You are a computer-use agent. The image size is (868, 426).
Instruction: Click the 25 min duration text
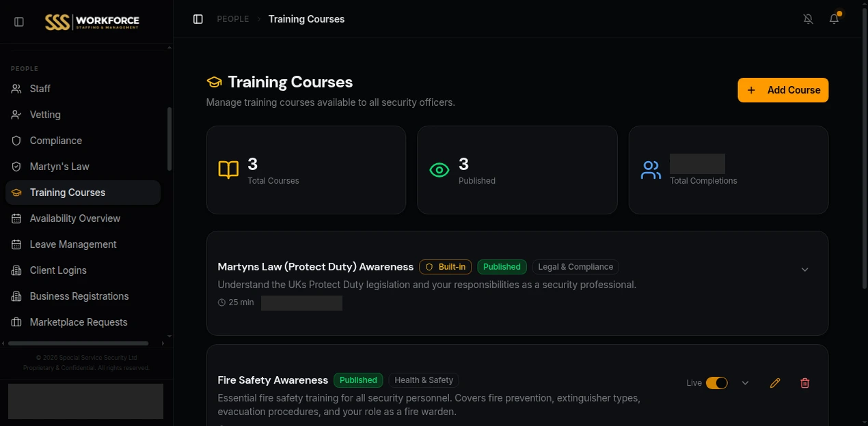tap(241, 302)
